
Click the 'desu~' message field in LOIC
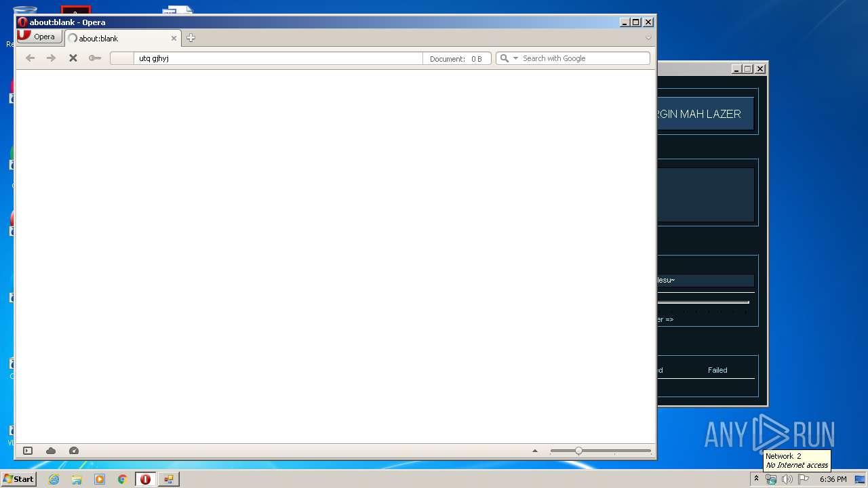(x=705, y=280)
